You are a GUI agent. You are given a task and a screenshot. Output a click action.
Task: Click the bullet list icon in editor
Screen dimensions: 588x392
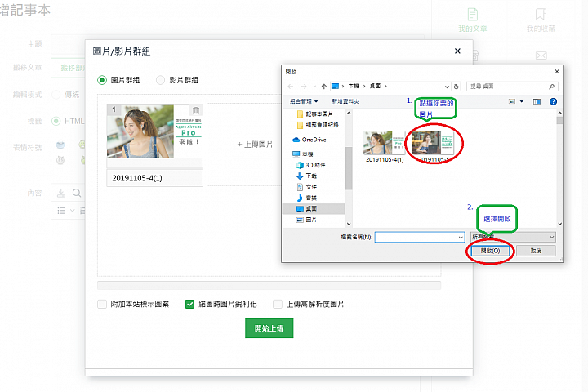tap(61, 211)
